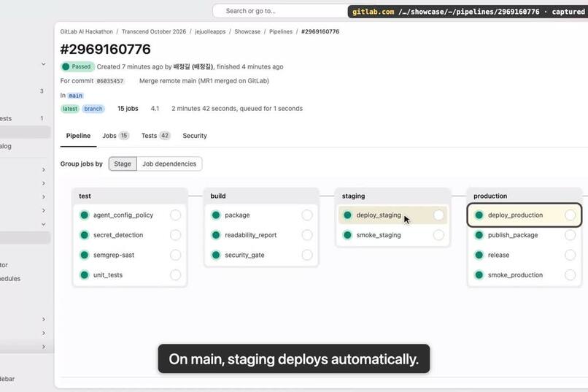Group jobs by Job dependencies
The image size is (588, 392).
pyautogui.click(x=169, y=164)
